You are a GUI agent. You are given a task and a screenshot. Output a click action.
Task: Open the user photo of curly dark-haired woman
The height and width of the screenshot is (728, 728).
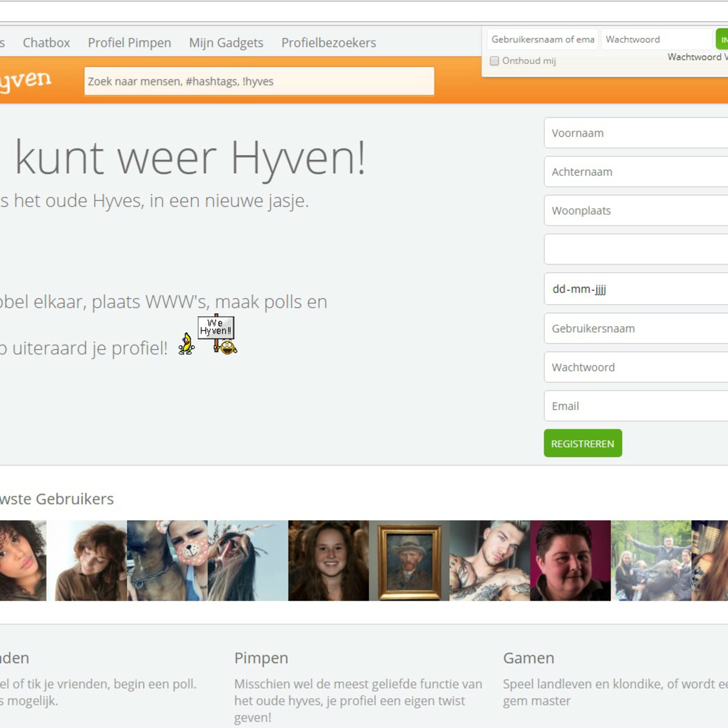coord(23,561)
